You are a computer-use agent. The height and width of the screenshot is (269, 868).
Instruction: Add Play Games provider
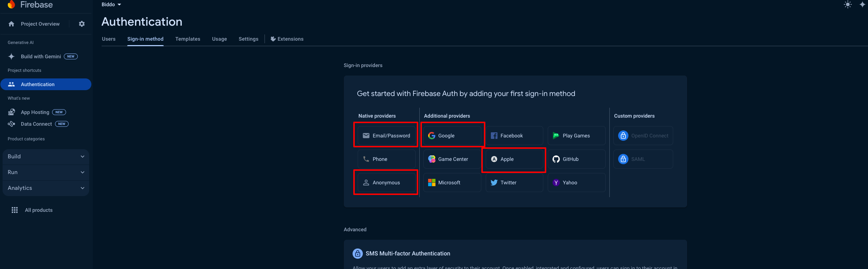[x=577, y=136]
